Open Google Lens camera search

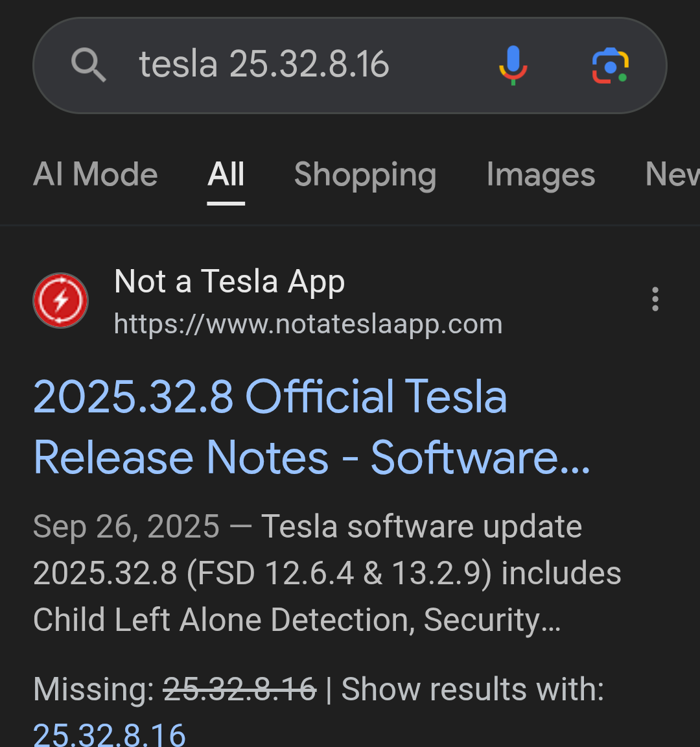click(x=610, y=65)
